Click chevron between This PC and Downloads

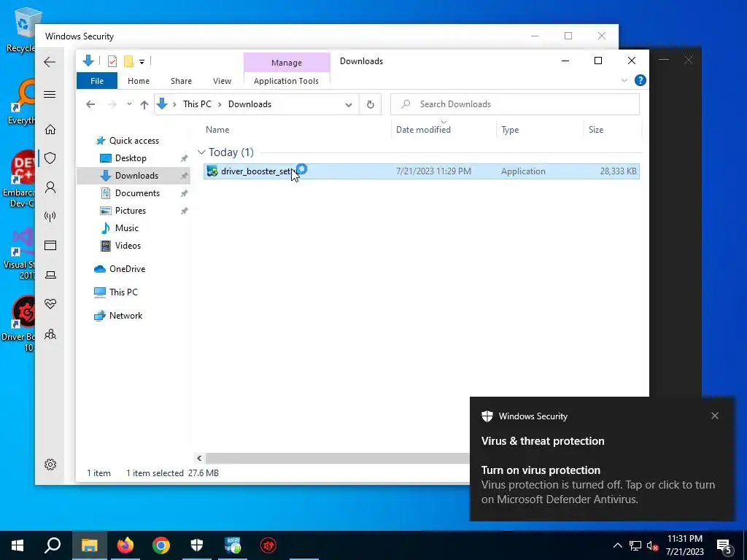(220, 104)
